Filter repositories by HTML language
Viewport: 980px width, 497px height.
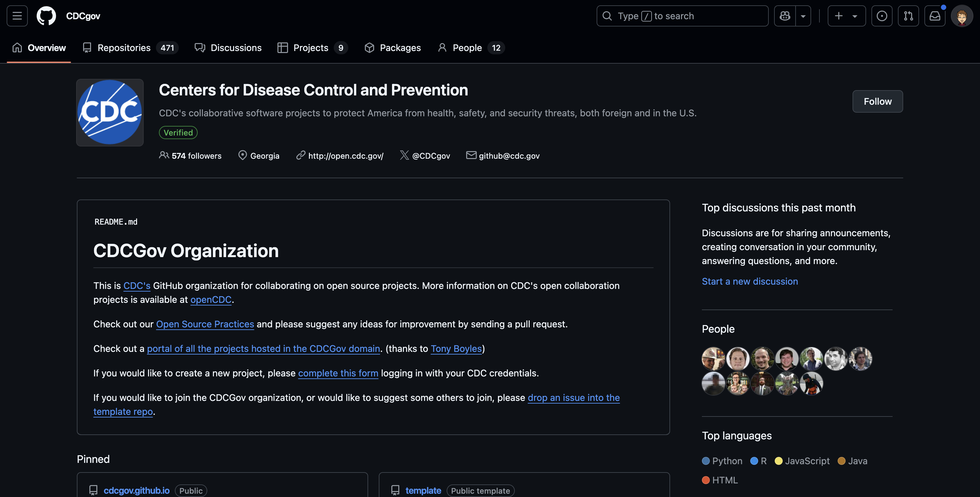[720, 480]
